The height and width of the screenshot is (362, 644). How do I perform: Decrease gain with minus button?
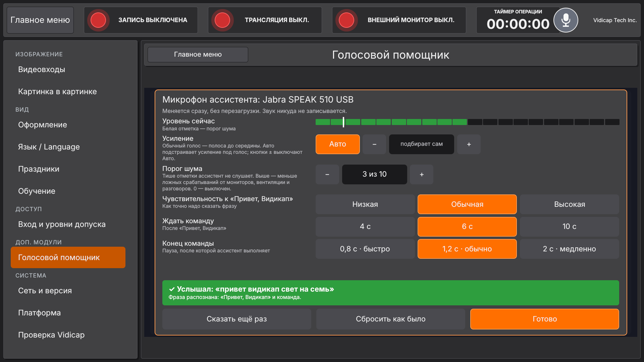click(x=374, y=144)
